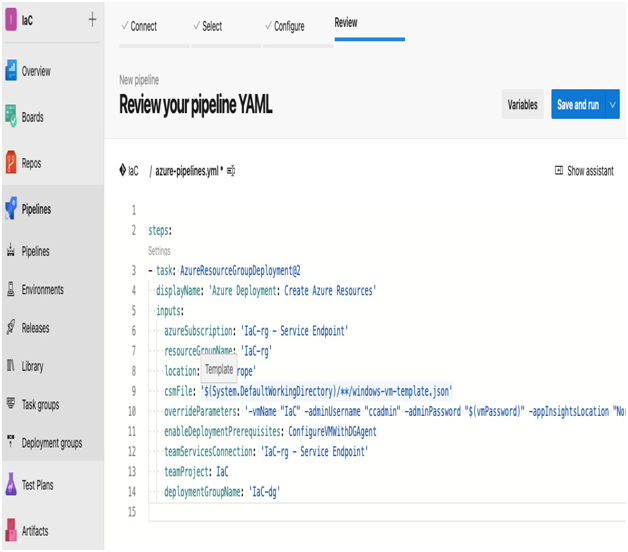Click the resourceGroupName 'IaC-rg' value
The height and width of the screenshot is (552, 628).
(256, 351)
